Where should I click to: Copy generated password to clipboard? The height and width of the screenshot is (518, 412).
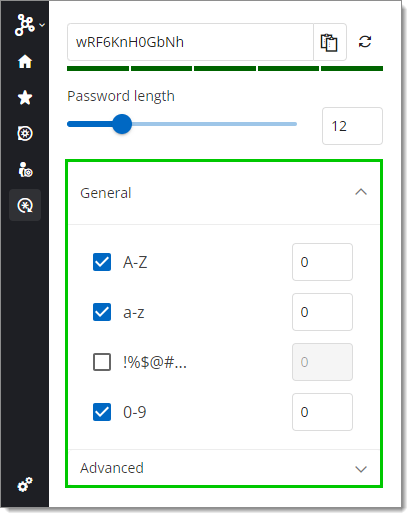pyautogui.click(x=330, y=42)
